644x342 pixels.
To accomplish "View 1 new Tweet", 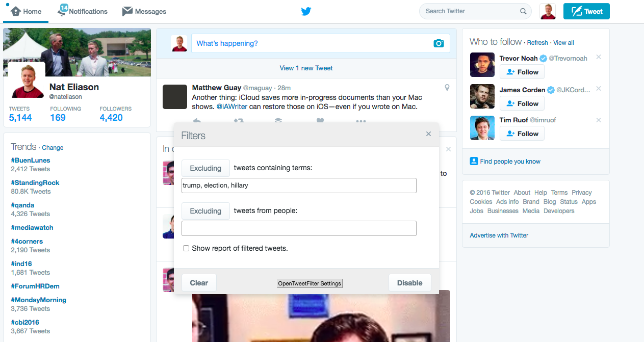I will (x=306, y=68).
